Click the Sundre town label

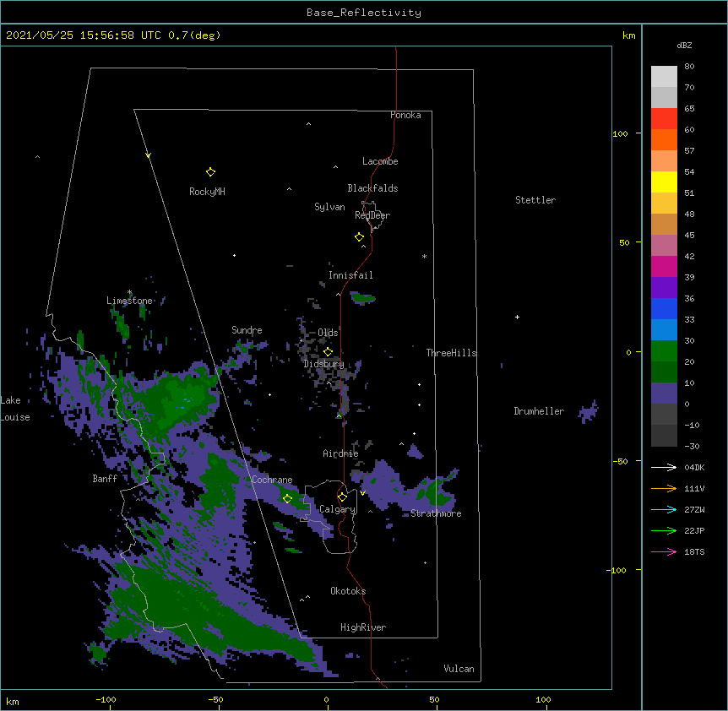247,330
